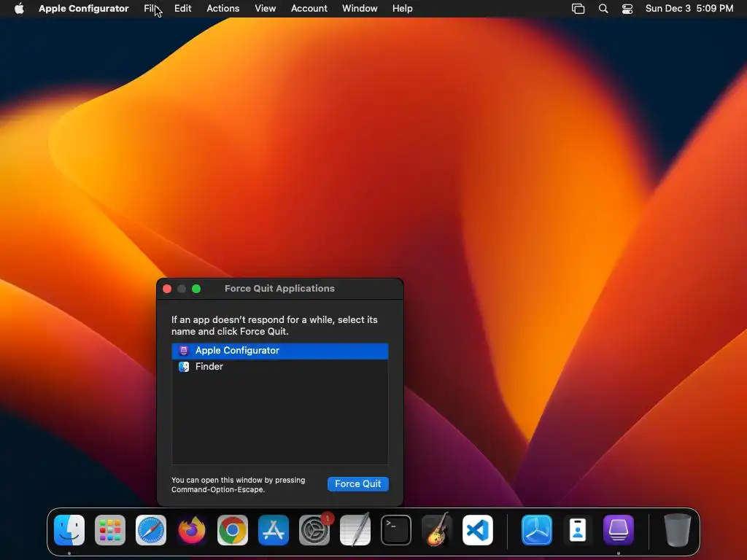The height and width of the screenshot is (560, 747).
Task: Click the Force Quit button
Action: click(358, 484)
